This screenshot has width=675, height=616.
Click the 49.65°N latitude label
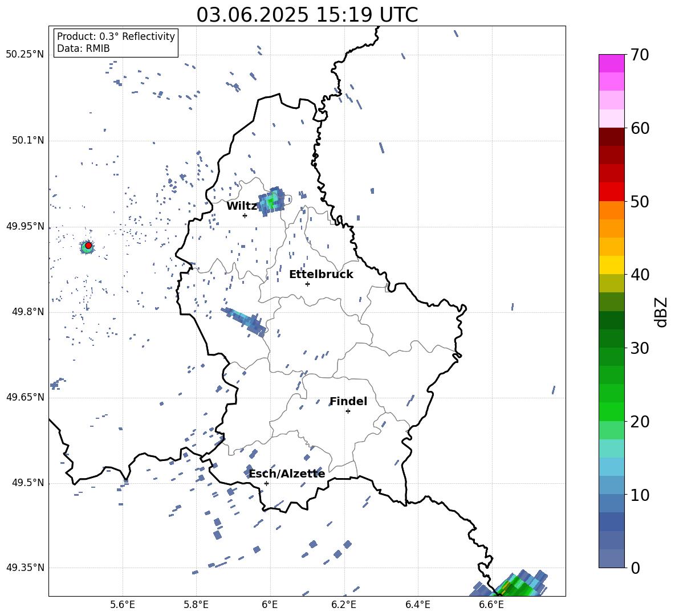(x=25, y=397)
